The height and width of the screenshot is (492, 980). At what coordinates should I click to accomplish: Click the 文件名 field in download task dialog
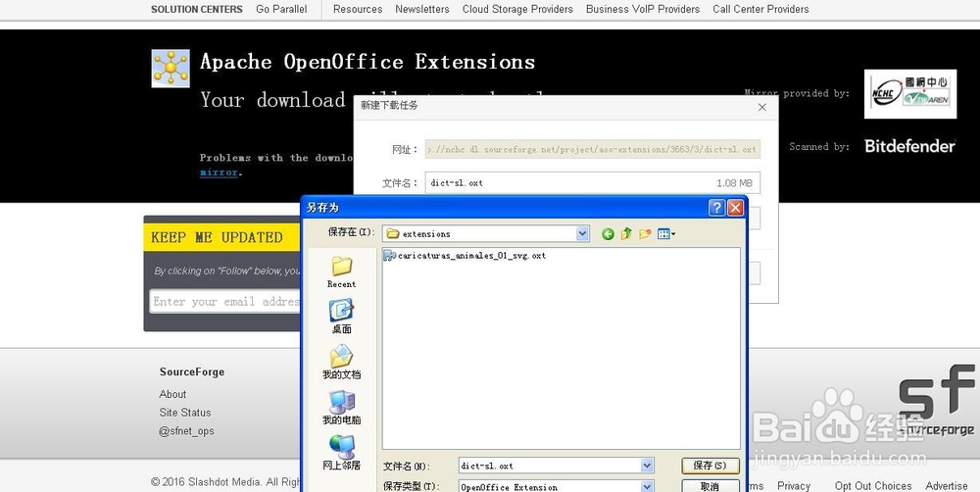coord(593,183)
